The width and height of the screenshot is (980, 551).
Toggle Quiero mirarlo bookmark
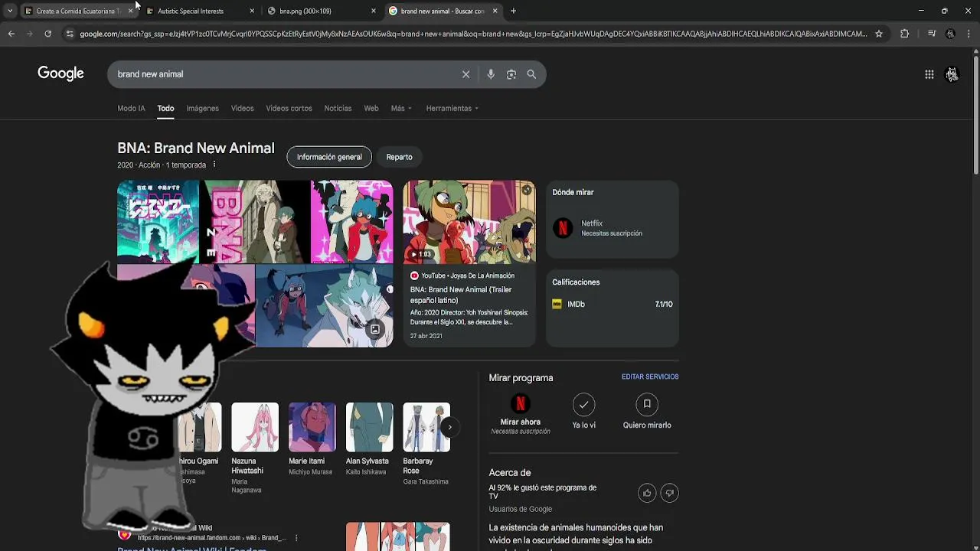coord(647,404)
